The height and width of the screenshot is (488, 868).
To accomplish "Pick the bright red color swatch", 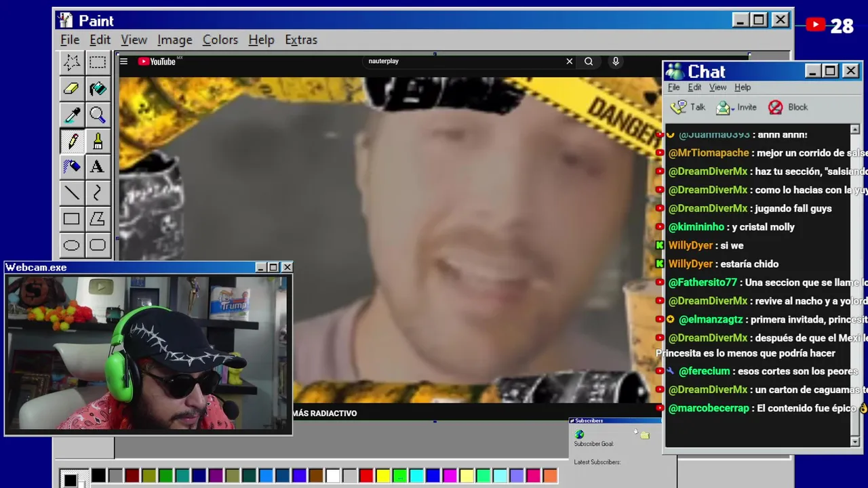I will [366, 476].
